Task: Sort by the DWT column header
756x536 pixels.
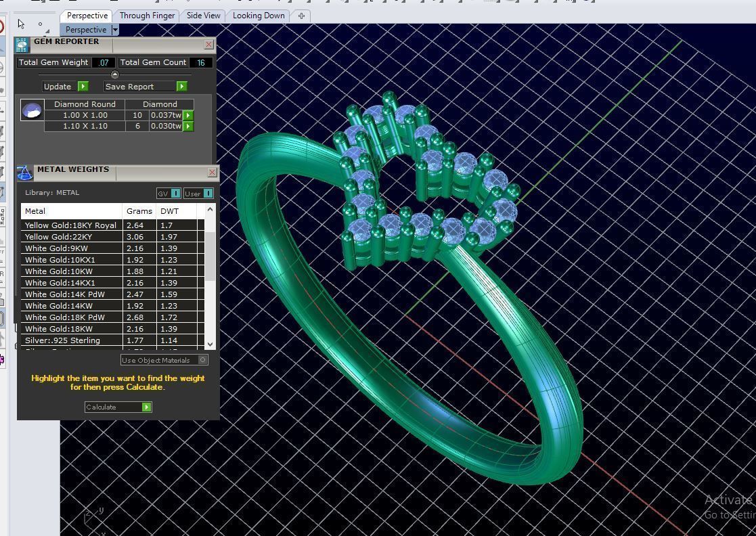Action: point(177,211)
